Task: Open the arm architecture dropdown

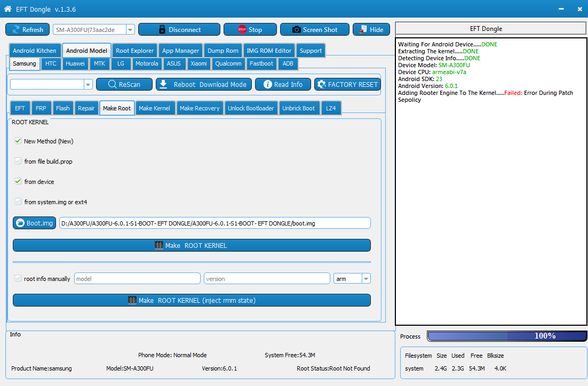Action: [x=366, y=278]
